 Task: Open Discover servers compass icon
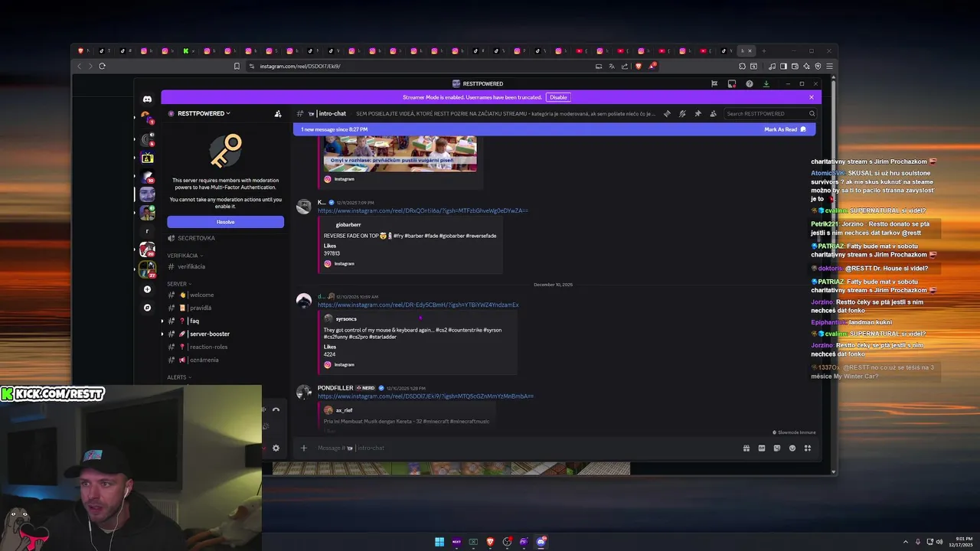(147, 307)
